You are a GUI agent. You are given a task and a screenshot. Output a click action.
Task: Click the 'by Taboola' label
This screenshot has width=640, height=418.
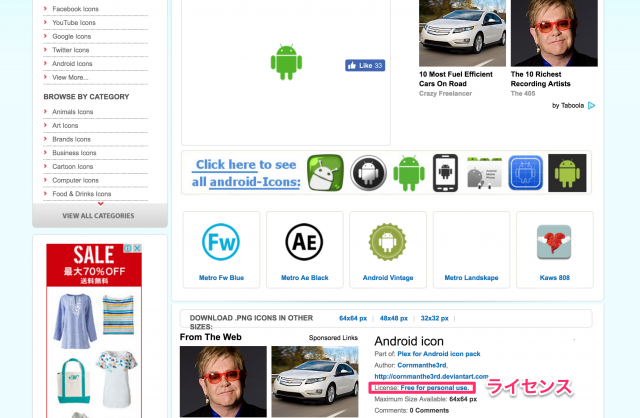[568, 106]
